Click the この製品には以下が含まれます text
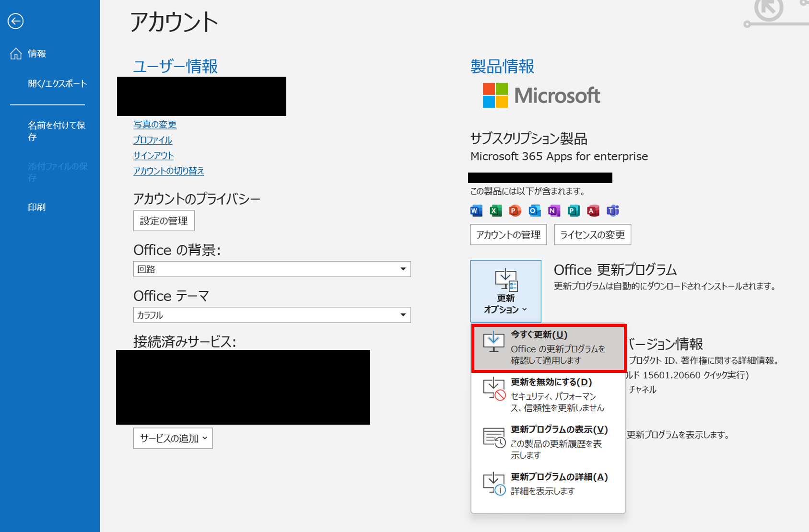The width and height of the screenshot is (809, 532). pos(528,191)
